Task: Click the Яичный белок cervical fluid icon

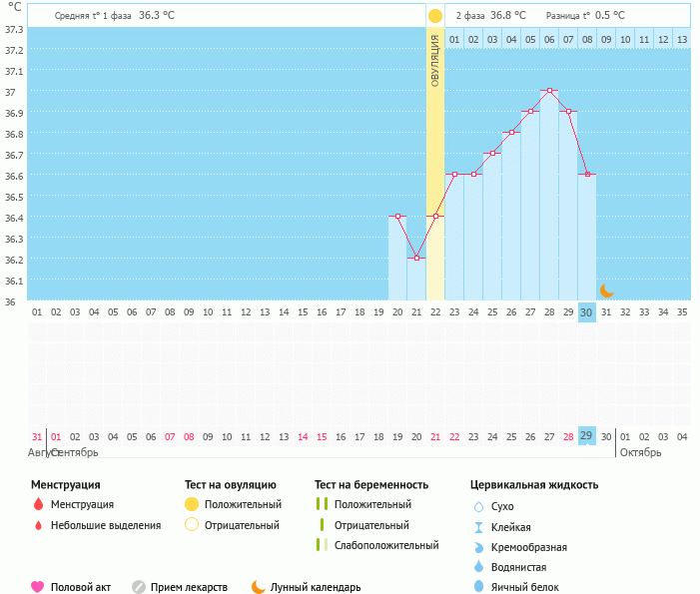Action: point(478,587)
